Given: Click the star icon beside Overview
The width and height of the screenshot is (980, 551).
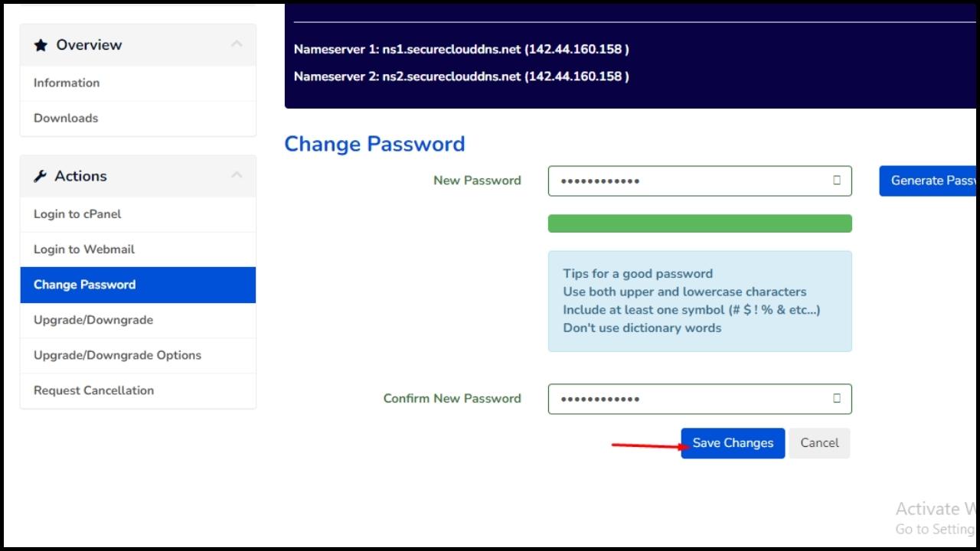Looking at the screenshot, I should (x=41, y=44).
